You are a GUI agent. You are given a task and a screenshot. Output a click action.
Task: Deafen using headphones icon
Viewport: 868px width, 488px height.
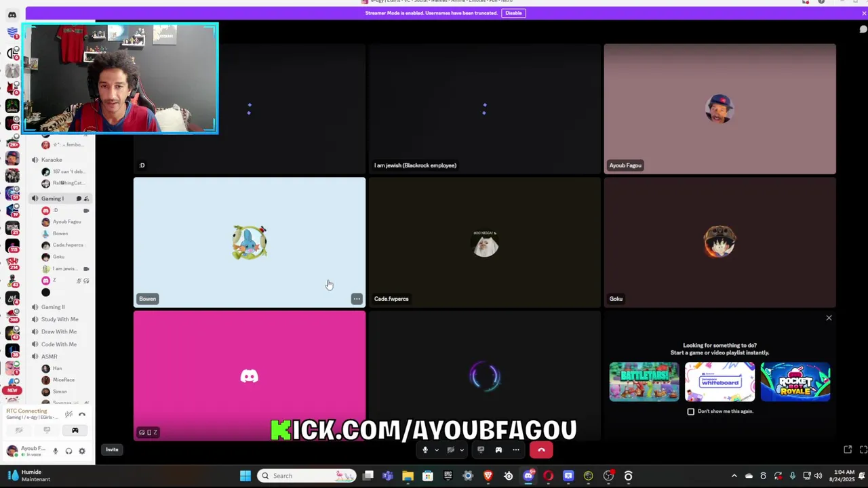click(x=68, y=451)
